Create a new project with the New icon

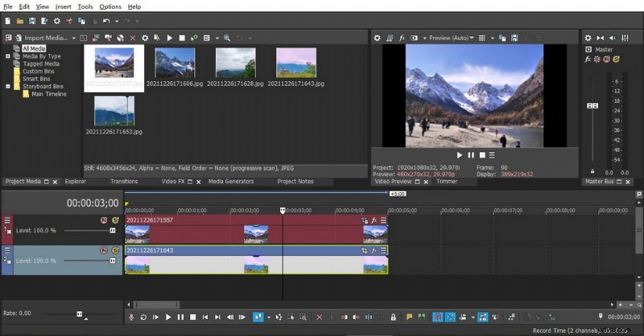pos(8,21)
